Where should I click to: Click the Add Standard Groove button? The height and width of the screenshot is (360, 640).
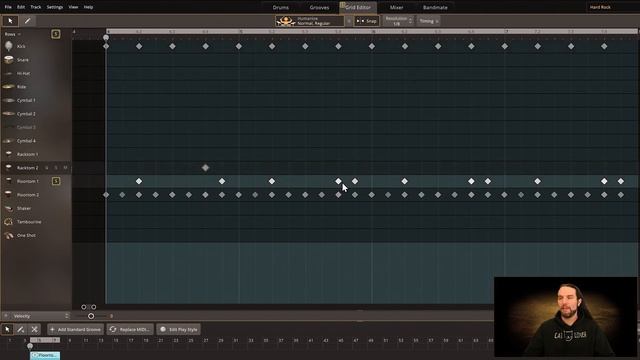(76, 329)
